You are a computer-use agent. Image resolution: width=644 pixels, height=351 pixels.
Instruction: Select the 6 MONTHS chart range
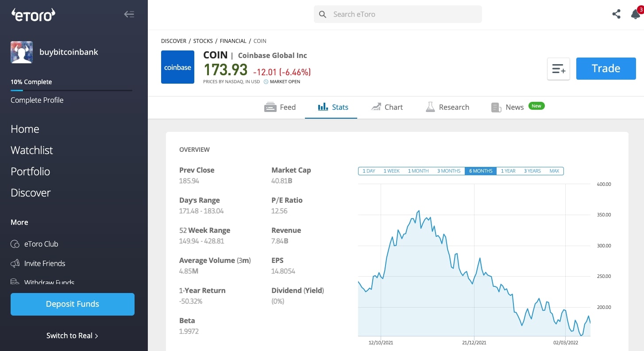click(x=481, y=171)
